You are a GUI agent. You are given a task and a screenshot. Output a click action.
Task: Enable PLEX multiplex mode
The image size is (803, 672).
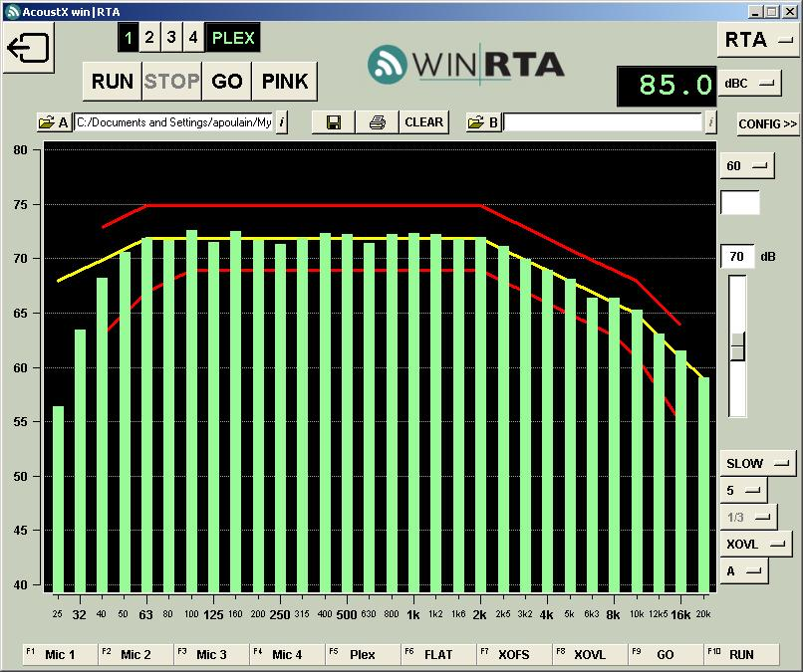coord(233,38)
